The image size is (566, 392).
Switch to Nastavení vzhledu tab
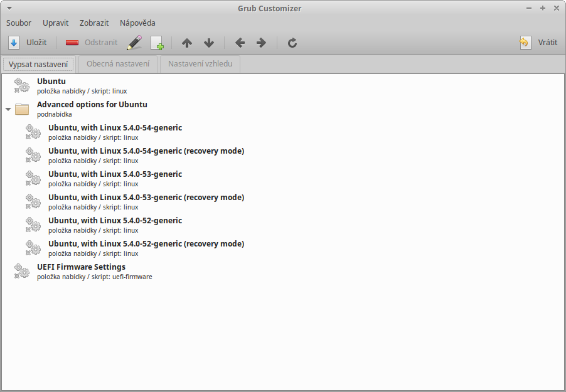200,64
